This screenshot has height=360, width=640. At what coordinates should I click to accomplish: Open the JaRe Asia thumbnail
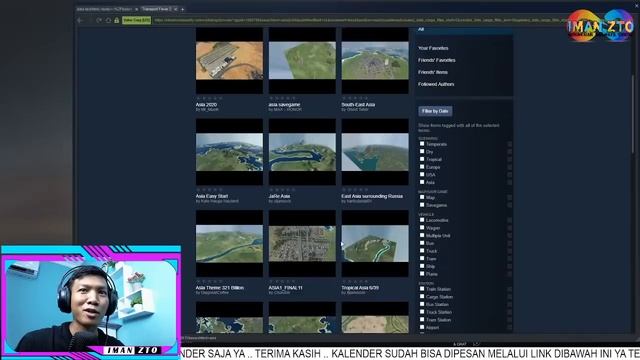[x=302, y=152]
